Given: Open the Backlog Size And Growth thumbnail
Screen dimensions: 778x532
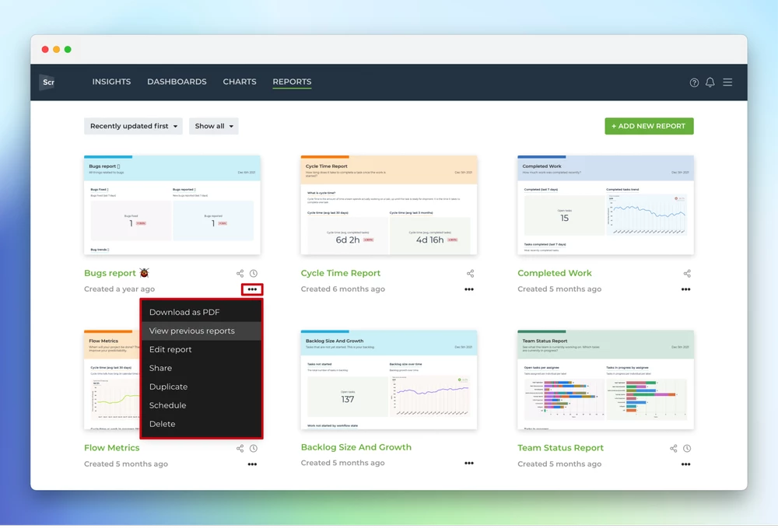Looking at the screenshot, I should (x=388, y=380).
